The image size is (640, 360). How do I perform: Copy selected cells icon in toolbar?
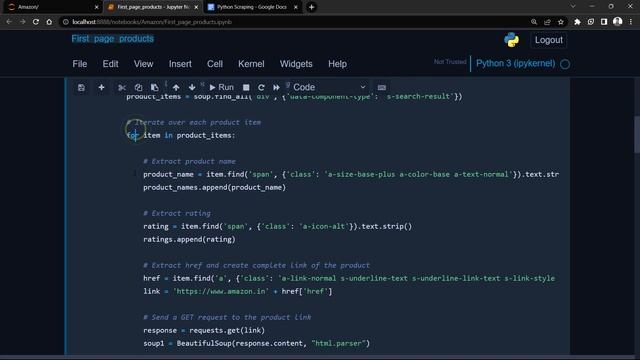tap(138, 87)
